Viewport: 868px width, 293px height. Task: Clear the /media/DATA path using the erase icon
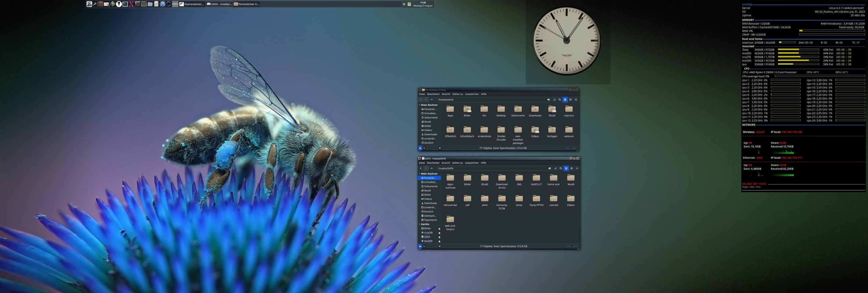(550, 168)
